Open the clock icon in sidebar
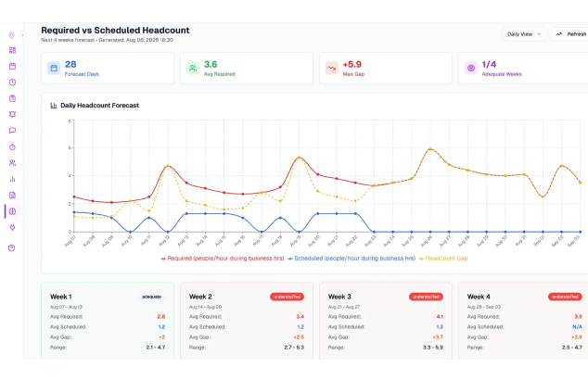Image resolution: width=588 pixels, height=380 pixels. [12, 82]
